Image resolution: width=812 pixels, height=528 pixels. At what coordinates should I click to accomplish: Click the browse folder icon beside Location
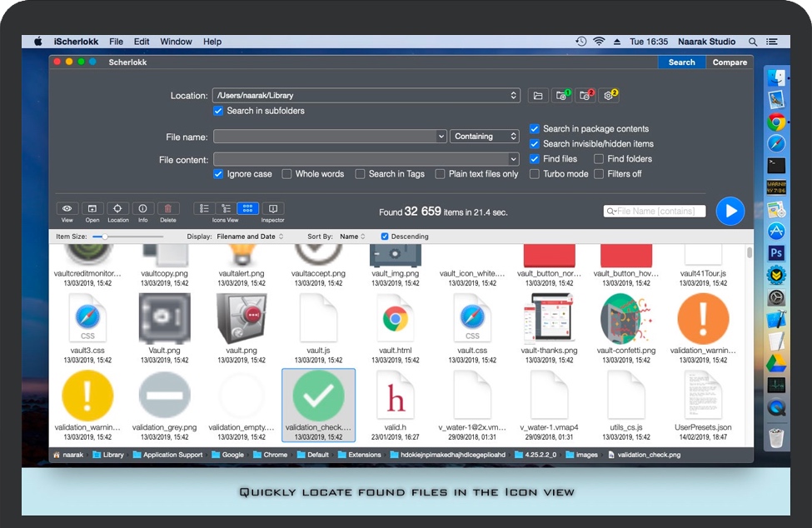pos(539,96)
